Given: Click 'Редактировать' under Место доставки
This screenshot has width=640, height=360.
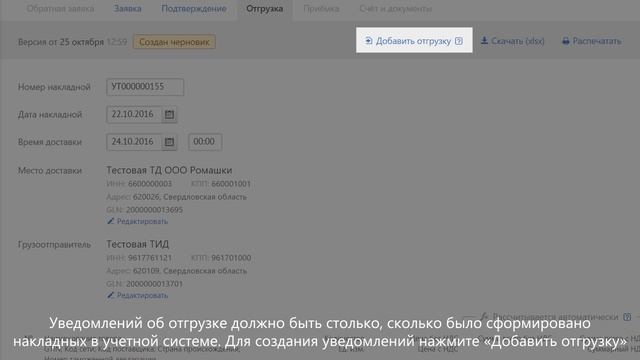Looking at the screenshot, I should tap(142, 222).
